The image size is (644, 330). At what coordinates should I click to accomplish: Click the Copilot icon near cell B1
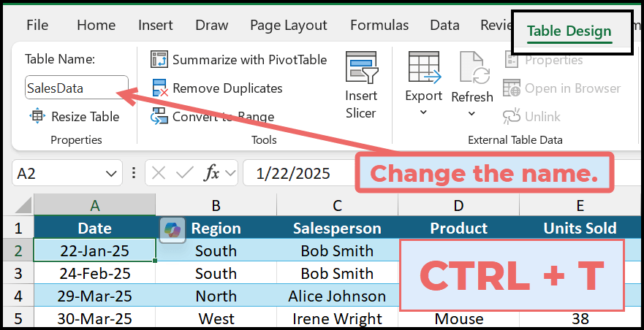tap(170, 228)
